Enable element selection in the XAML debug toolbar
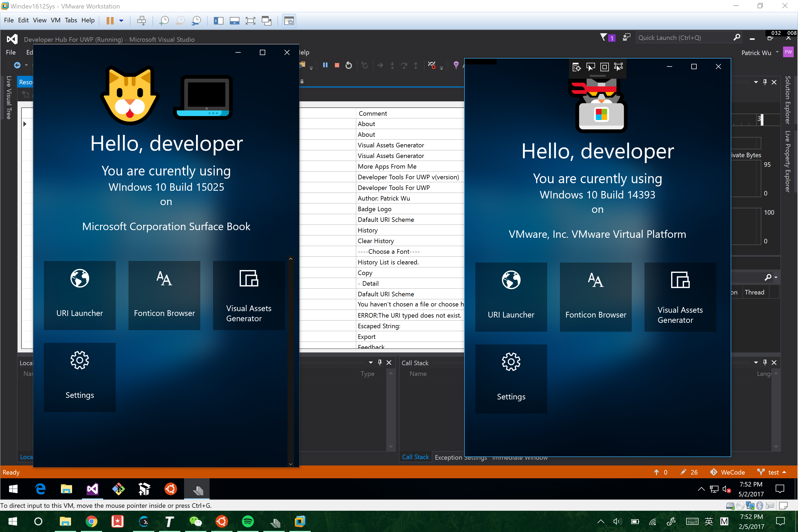The width and height of the screenshot is (798, 532). coord(590,67)
